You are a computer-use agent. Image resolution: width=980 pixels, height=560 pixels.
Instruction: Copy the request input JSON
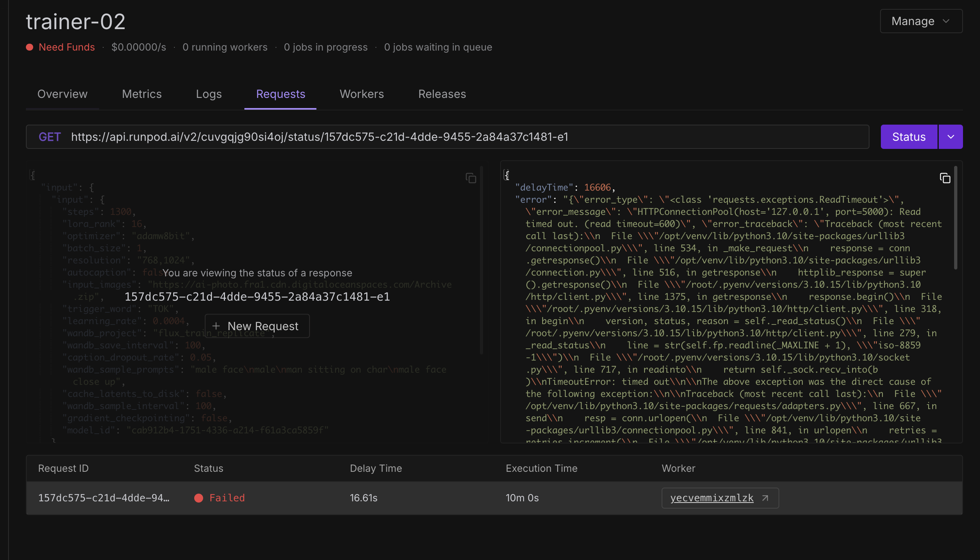click(471, 178)
